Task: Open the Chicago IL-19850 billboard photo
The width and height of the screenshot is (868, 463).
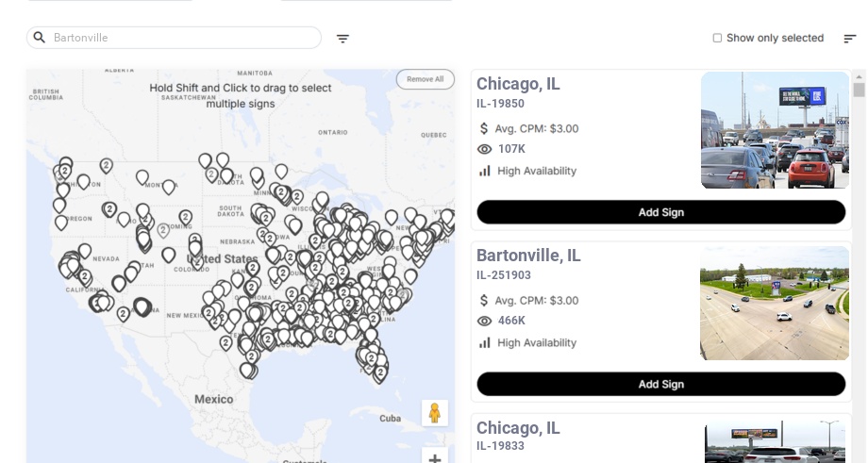Action: pos(775,130)
